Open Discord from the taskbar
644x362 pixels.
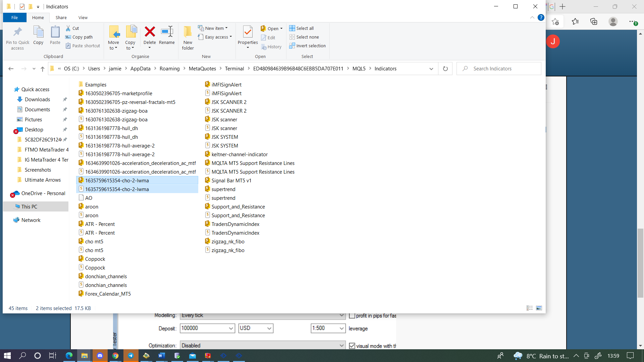coord(100,356)
